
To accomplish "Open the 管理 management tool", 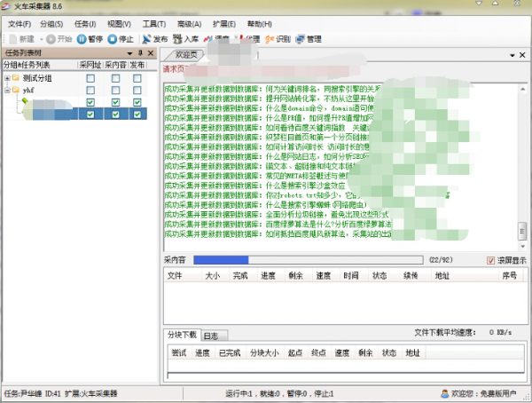I will pyautogui.click(x=300, y=39).
